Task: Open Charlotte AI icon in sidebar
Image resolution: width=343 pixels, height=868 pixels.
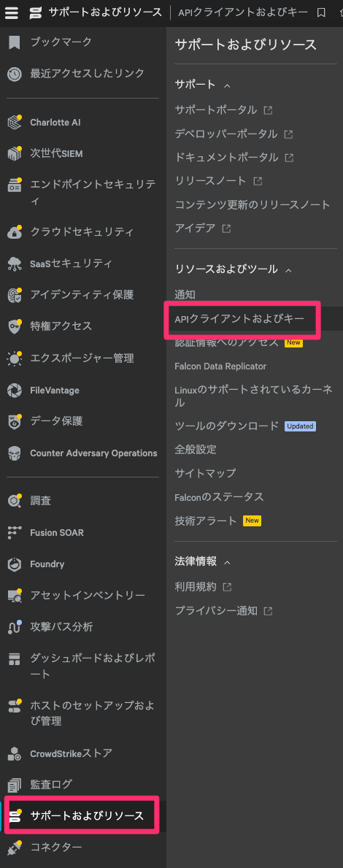Action: click(15, 122)
